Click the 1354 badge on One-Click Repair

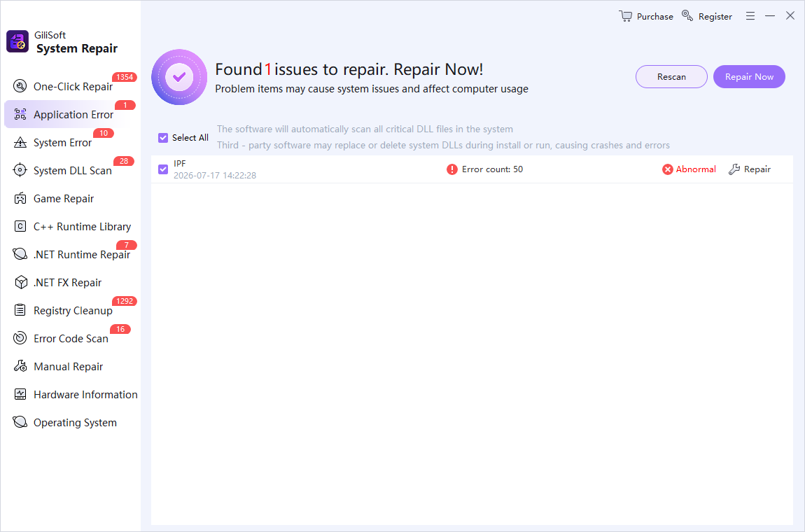(x=125, y=77)
